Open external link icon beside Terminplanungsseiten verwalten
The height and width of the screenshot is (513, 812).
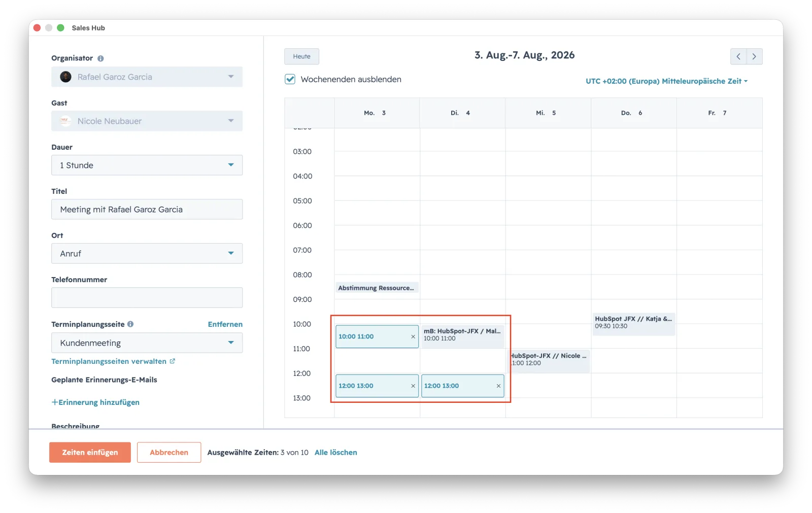(173, 361)
